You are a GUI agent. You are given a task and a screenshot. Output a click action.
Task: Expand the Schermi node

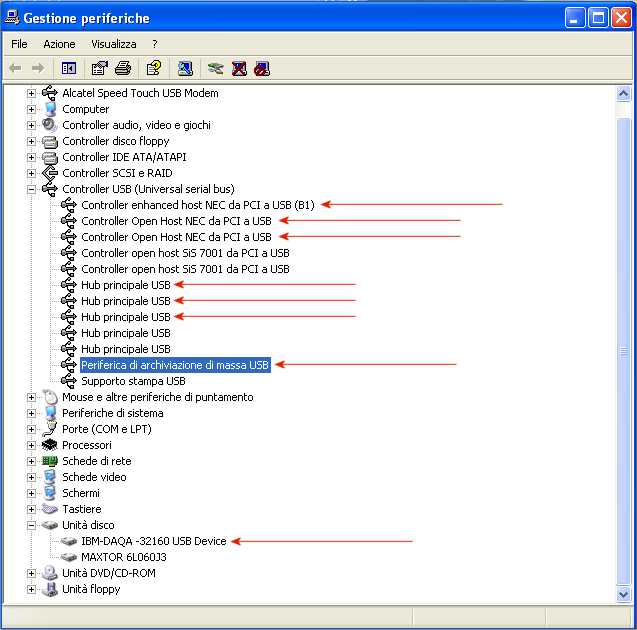[x=31, y=493]
